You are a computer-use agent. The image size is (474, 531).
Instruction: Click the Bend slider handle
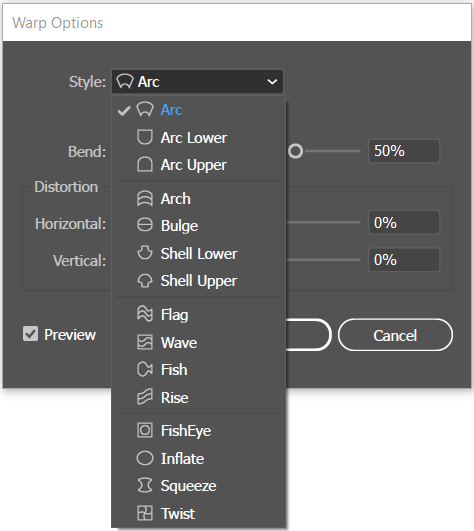click(x=296, y=151)
